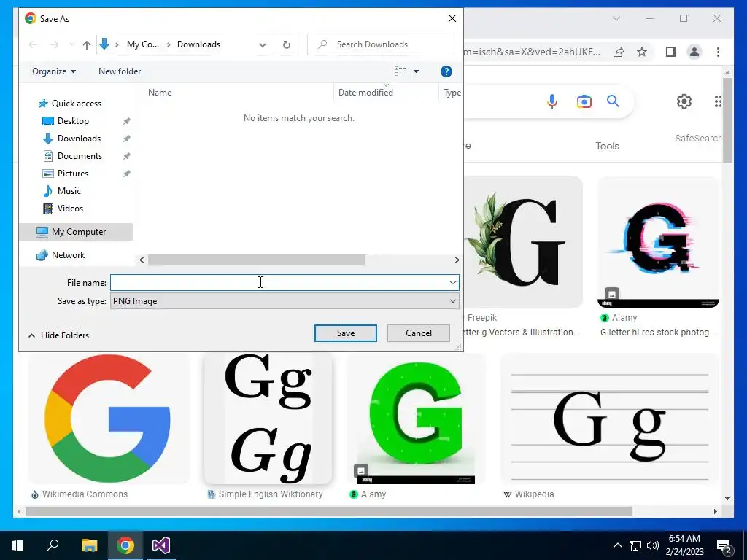Bookmark this page with the star icon

point(642,52)
